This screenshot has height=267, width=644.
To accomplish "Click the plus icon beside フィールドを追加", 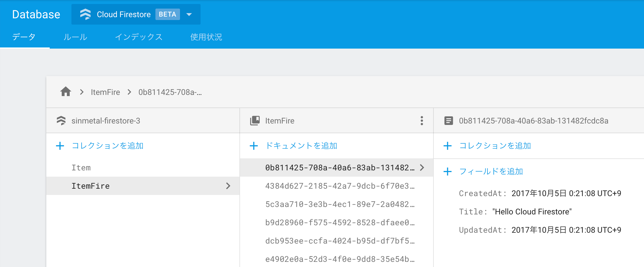I will click(x=447, y=171).
